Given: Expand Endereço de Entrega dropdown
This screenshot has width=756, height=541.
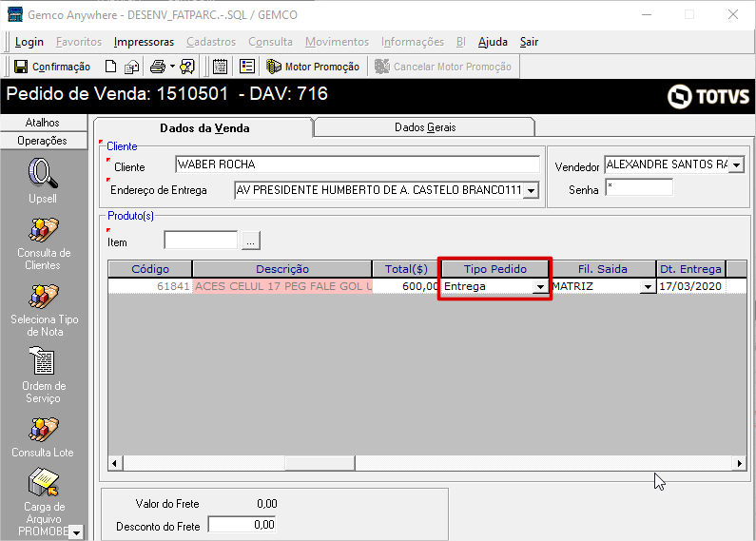Looking at the screenshot, I should click(531, 190).
